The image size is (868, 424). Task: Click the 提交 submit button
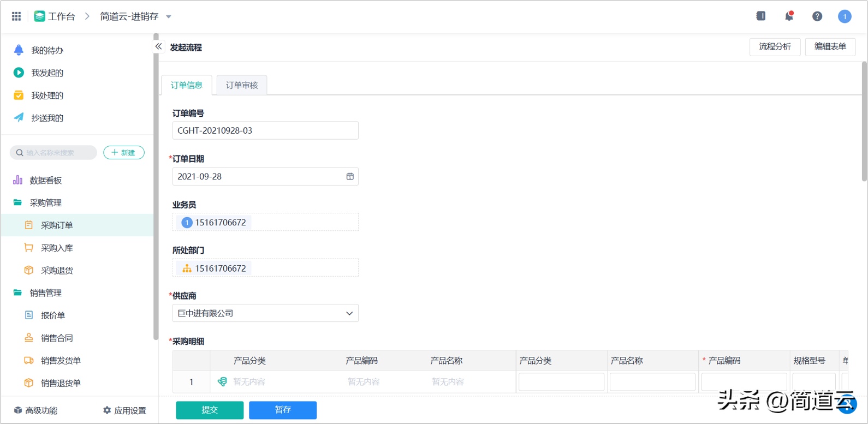tap(210, 410)
